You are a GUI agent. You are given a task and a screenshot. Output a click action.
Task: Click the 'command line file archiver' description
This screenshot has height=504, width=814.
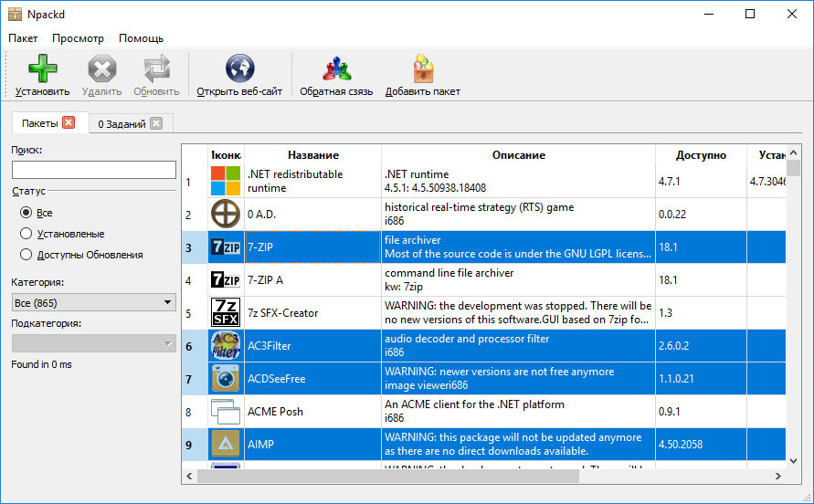point(449,273)
